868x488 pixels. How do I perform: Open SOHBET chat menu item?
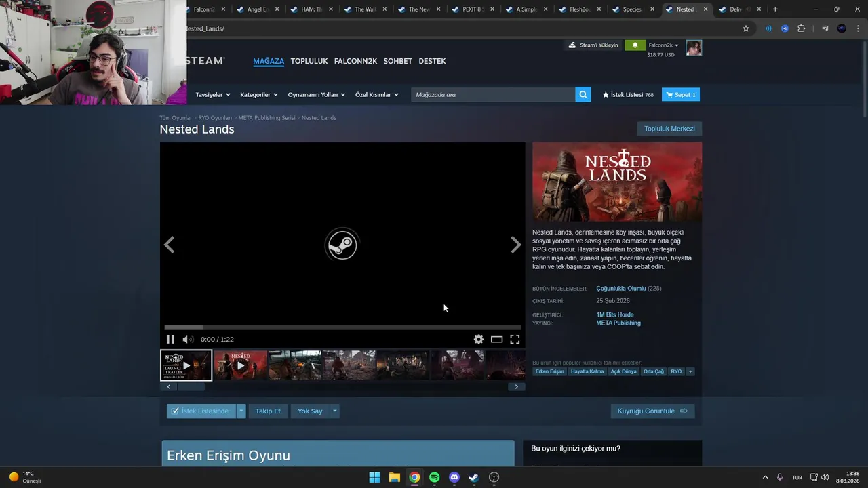pyautogui.click(x=397, y=61)
